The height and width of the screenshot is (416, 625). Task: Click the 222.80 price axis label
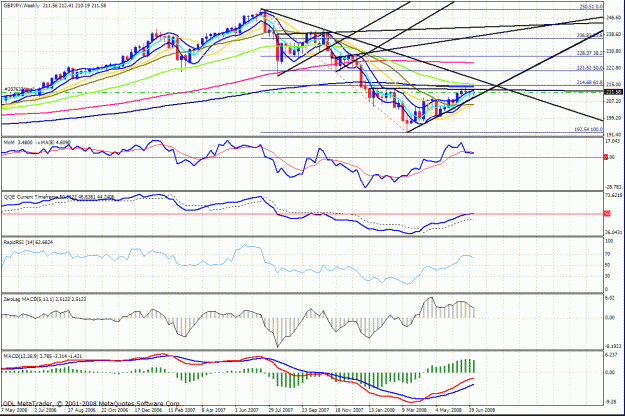click(613, 68)
